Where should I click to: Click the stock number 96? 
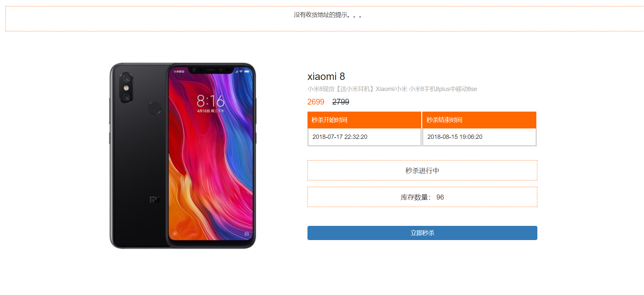click(440, 197)
